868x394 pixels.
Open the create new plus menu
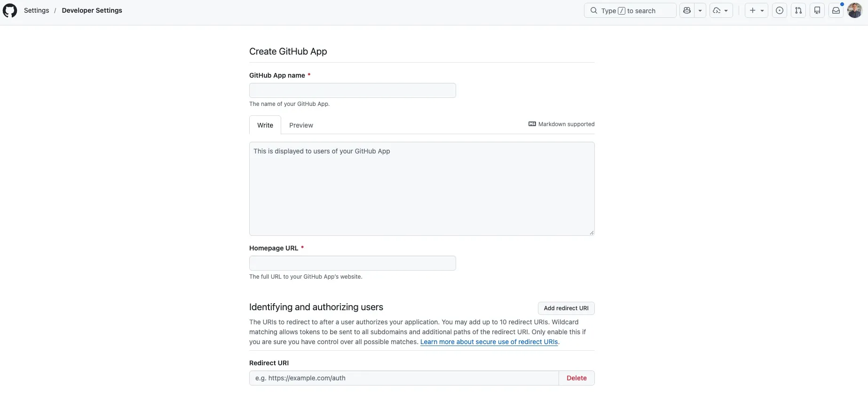(757, 10)
